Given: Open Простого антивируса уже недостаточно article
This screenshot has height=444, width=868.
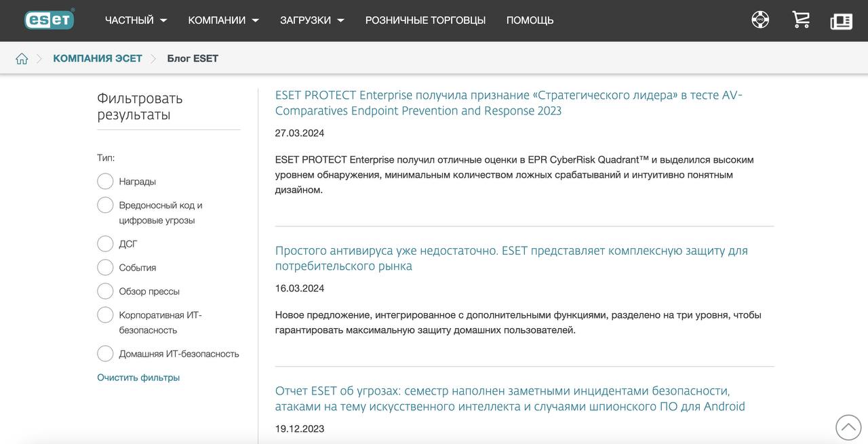Looking at the screenshot, I should 511,258.
